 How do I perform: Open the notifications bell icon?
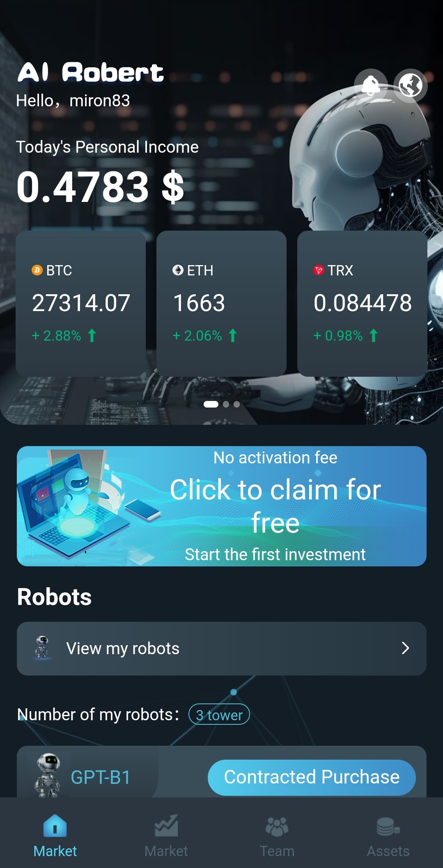click(371, 85)
